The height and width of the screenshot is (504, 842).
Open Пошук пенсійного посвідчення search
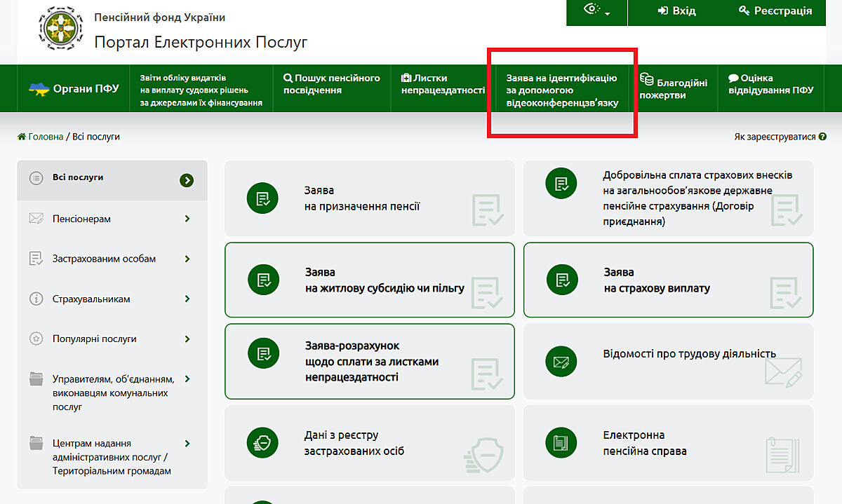(x=332, y=84)
